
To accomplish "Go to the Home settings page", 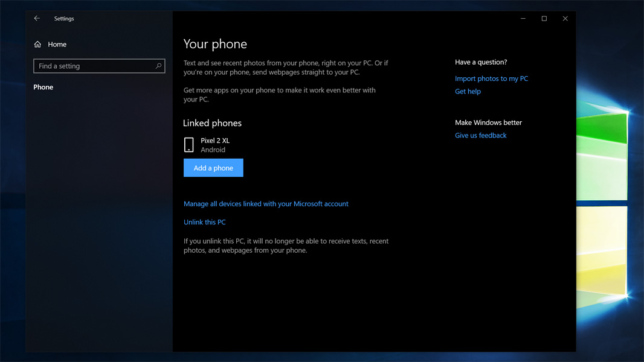I will tap(57, 45).
